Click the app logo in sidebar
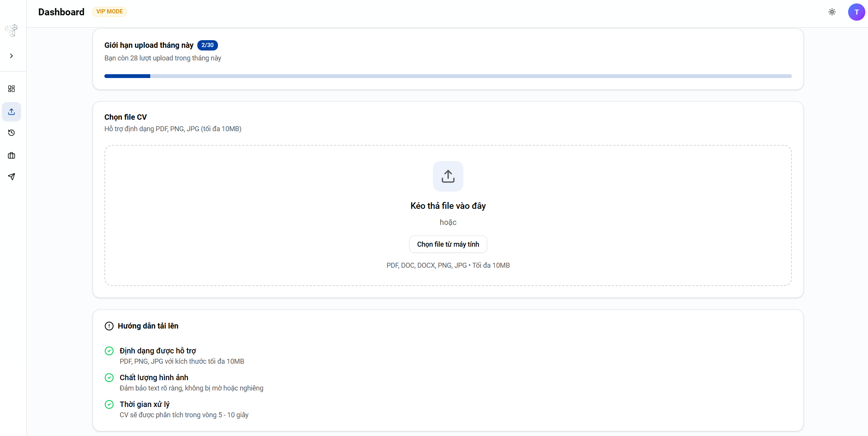Image resolution: width=868 pixels, height=436 pixels. pos(11,30)
